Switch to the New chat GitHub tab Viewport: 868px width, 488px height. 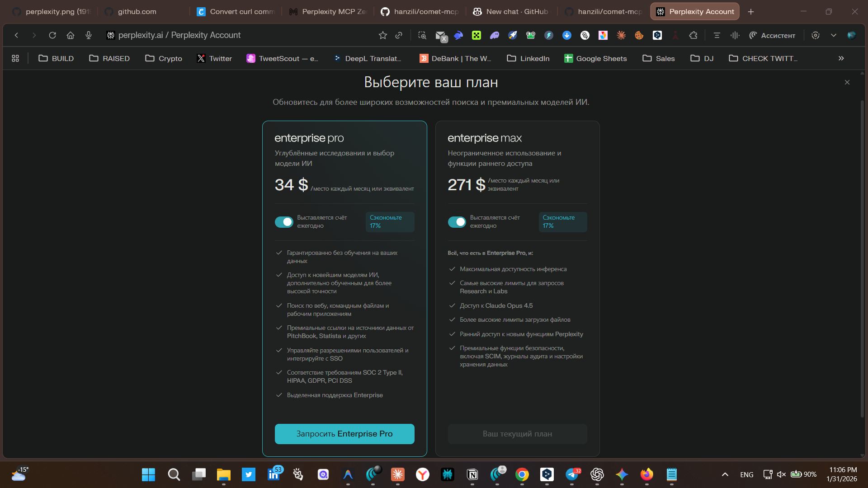pyautogui.click(x=511, y=12)
